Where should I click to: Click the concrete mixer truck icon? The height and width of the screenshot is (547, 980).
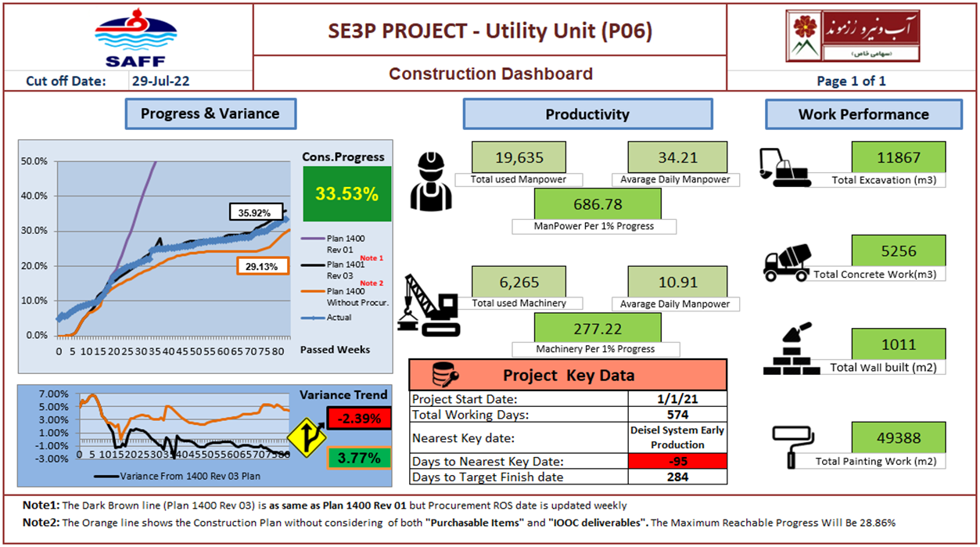[788, 261]
